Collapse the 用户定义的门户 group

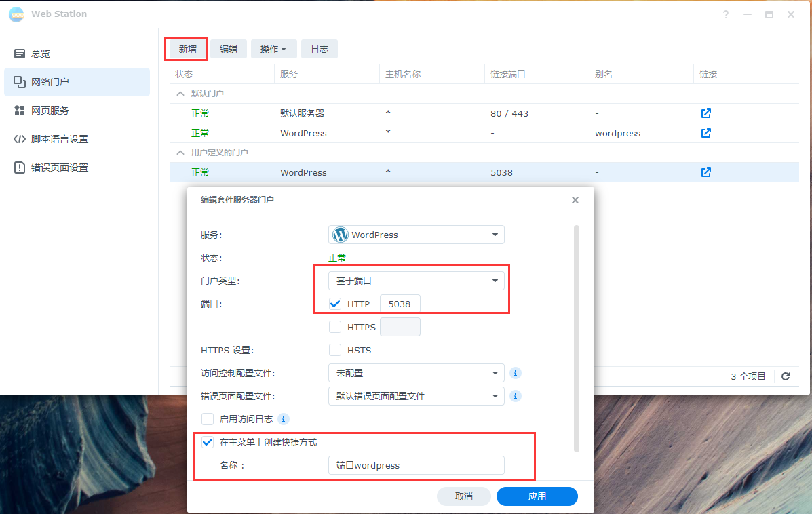(180, 153)
